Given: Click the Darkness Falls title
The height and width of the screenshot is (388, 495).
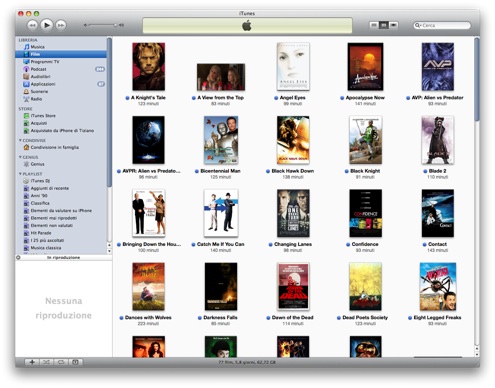Looking at the screenshot, I should click(220, 318).
